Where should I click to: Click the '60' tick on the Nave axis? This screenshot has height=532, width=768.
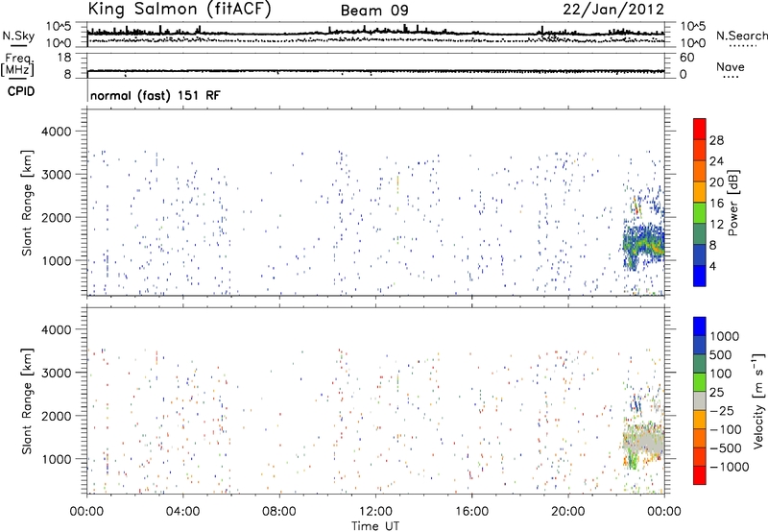point(686,58)
